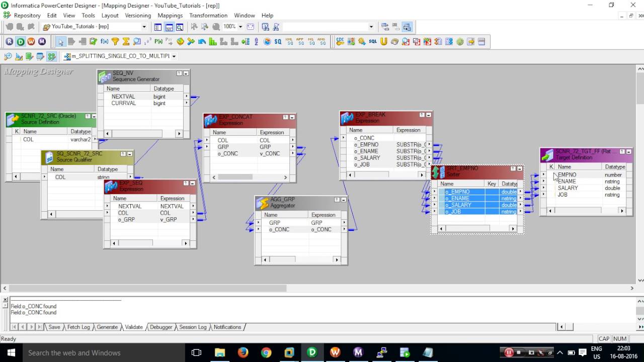Launch Workflow Manager W icon
The height and width of the screenshot is (362, 644).
[31, 42]
